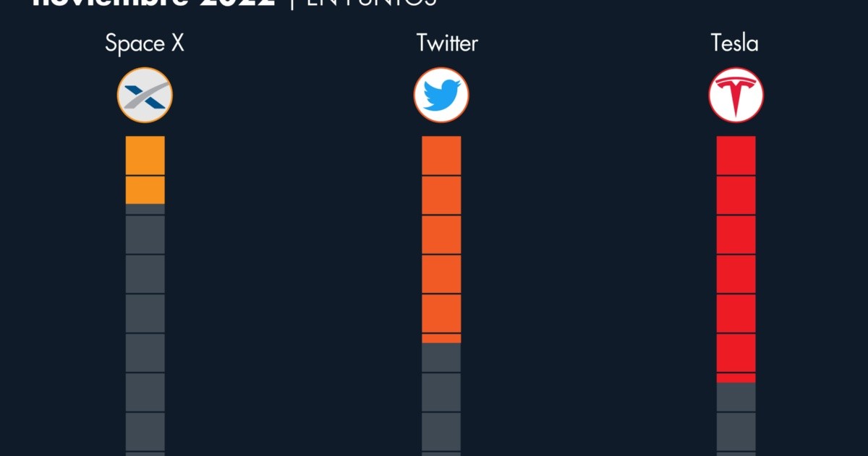Select the "Space X" company label
Image resolution: width=868 pixels, height=456 pixels.
[x=145, y=43]
